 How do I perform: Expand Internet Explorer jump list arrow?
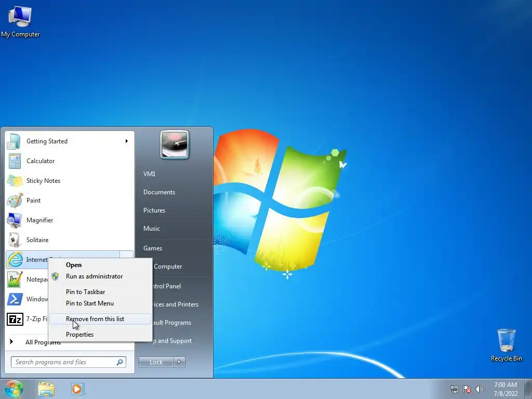click(x=127, y=255)
